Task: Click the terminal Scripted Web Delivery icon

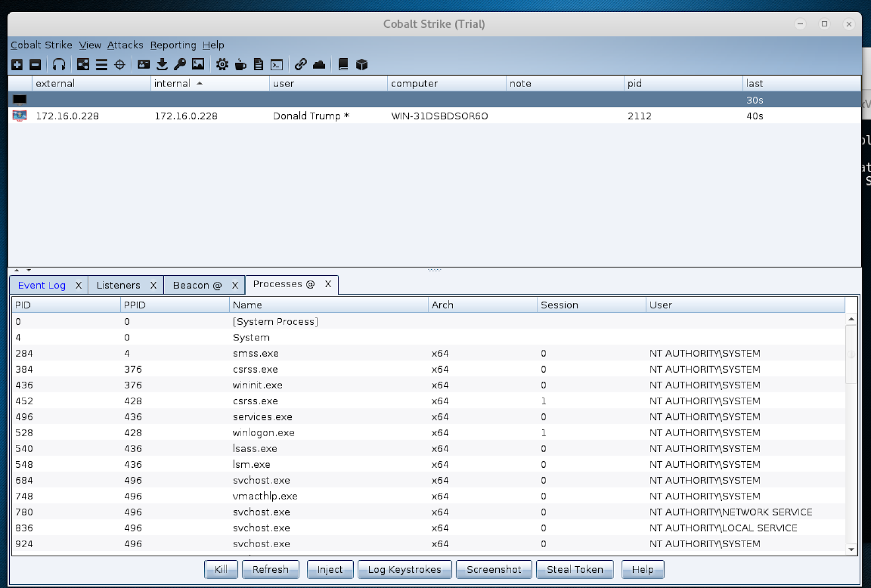Action: coord(277,65)
